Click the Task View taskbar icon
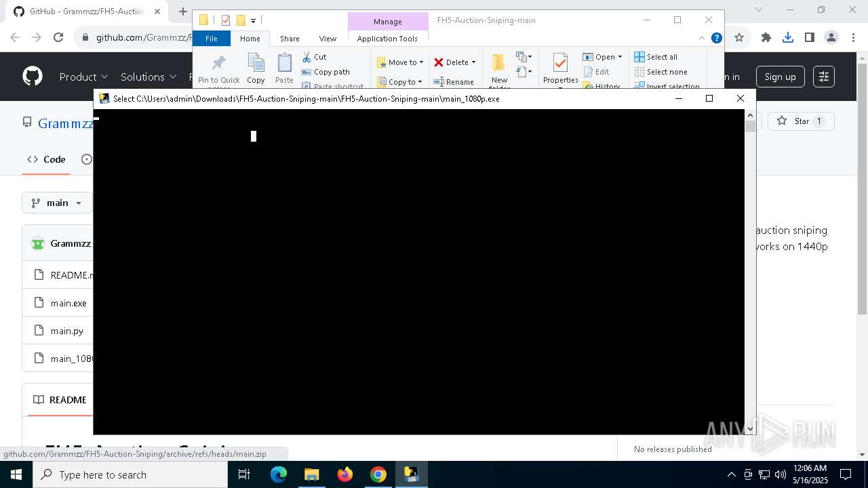 click(x=244, y=474)
